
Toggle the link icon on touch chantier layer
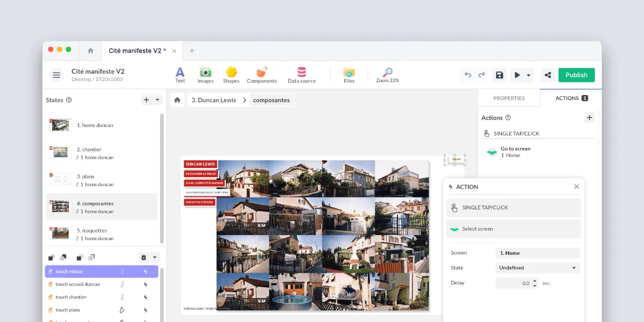(122, 297)
